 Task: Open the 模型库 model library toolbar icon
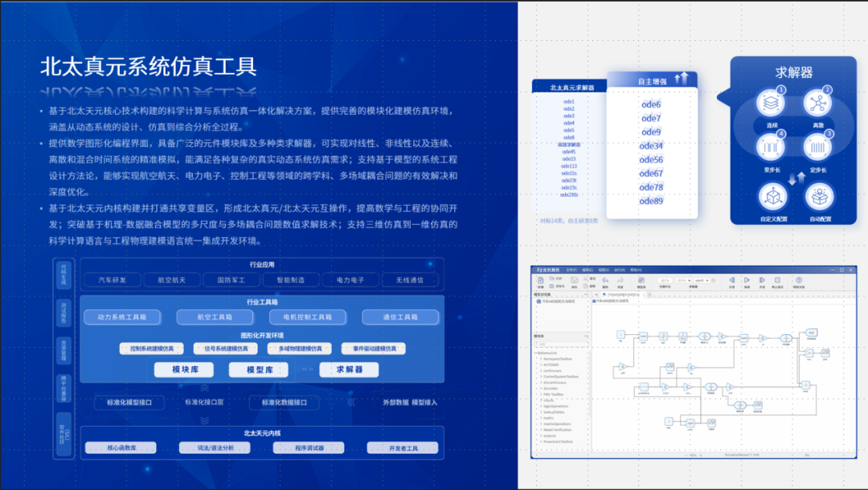point(641,280)
